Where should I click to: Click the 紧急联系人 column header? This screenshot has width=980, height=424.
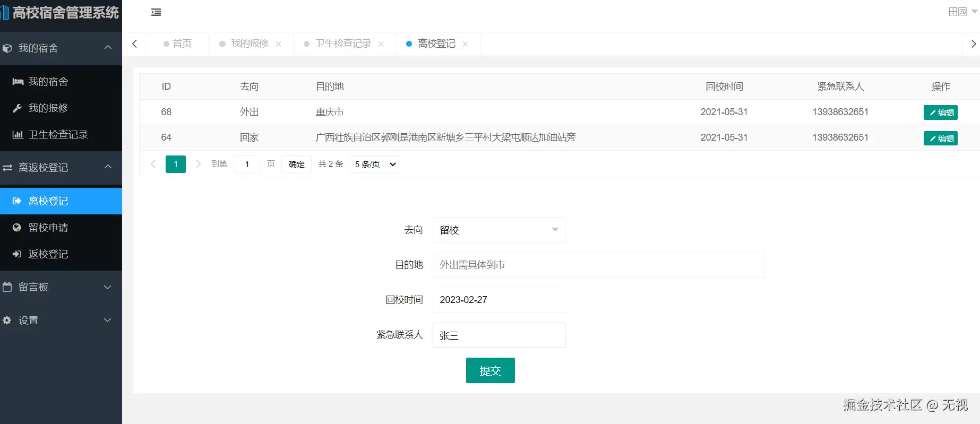[840, 86]
